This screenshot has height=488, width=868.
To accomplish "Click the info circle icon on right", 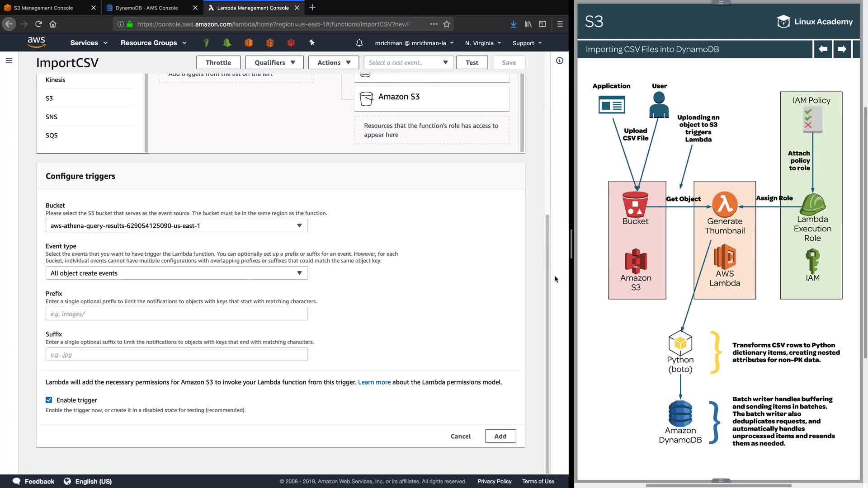I will coord(559,61).
